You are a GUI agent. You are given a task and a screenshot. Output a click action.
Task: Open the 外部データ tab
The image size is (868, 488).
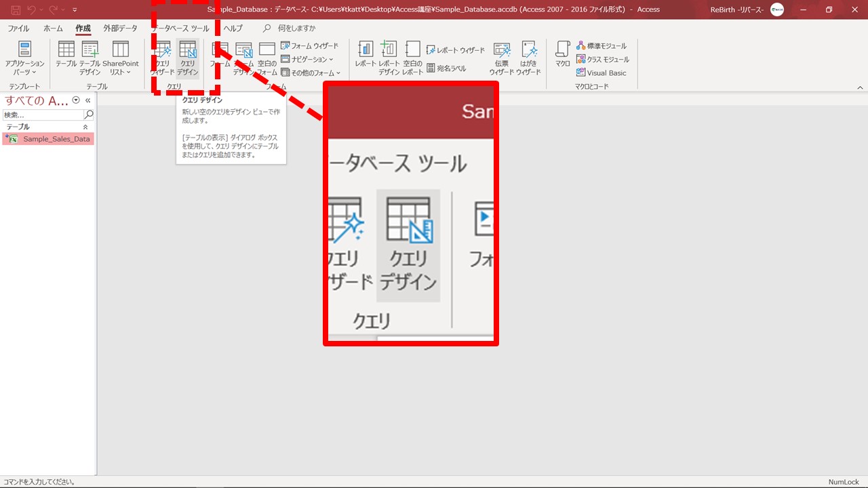coord(120,28)
